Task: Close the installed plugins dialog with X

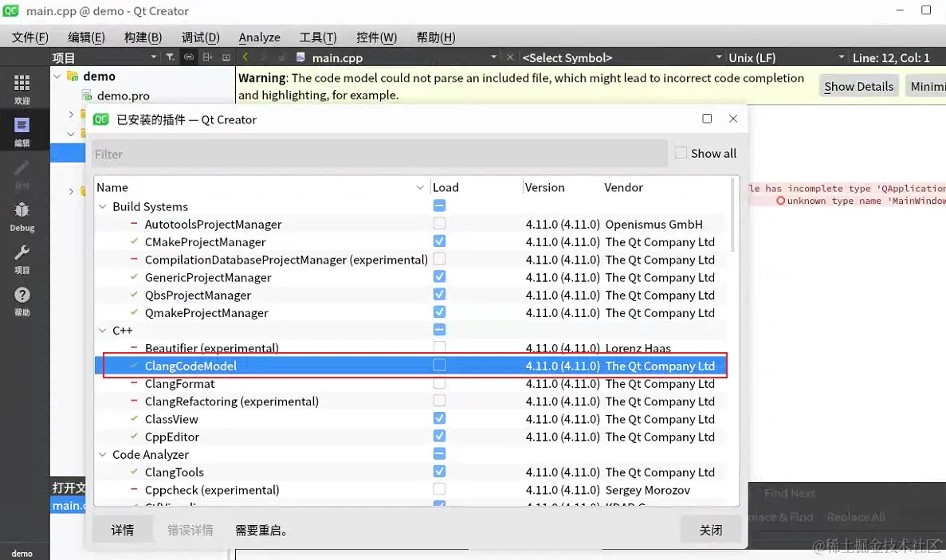Action: click(733, 119)
